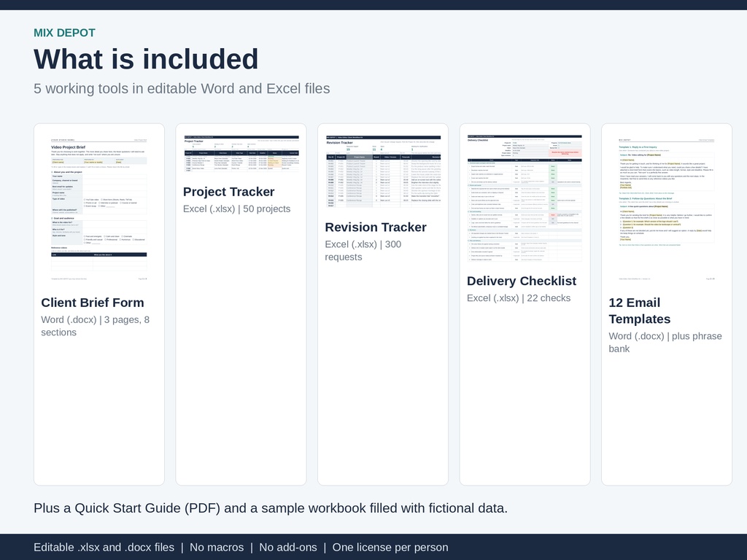Image resolution: width=747 pixels, height=560 pixels.
Task: Click the 'What is included' heading
Action: [x=146, y=59]
